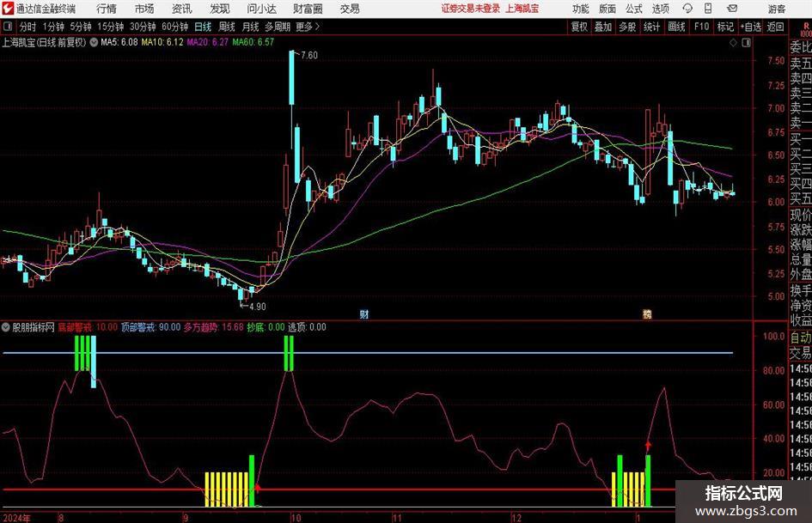Expand the 股朋指标网 indicator settings arrow

(x=6, y=327)
